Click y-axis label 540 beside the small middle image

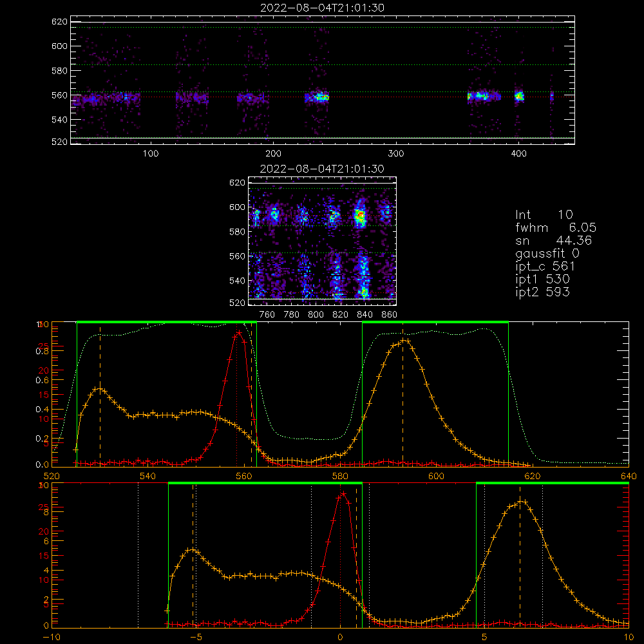coord(237,281)
